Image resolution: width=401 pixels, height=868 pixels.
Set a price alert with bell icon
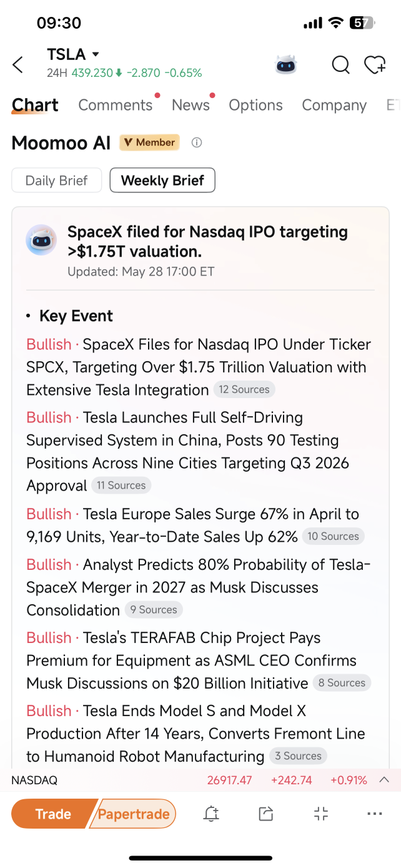(211, 814)
